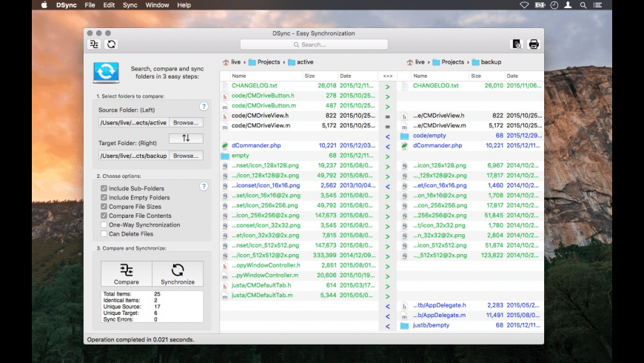Click the left arrow for dCommander.php
Viewport: 644px width, 363px height.
[387, 147]
